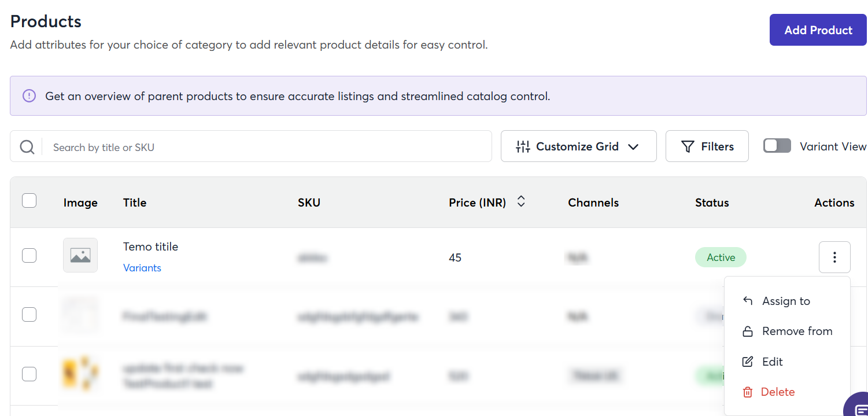Expand the Customize Grid dropdown

578,146
